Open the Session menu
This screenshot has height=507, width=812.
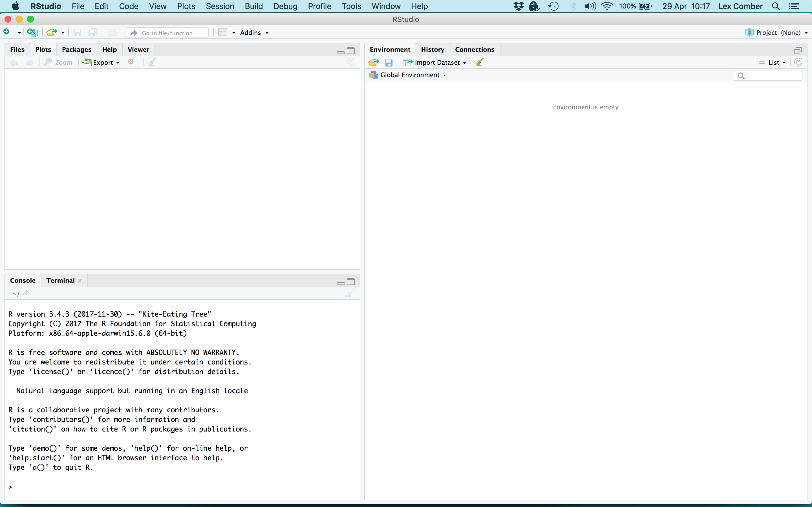(219, 6)
